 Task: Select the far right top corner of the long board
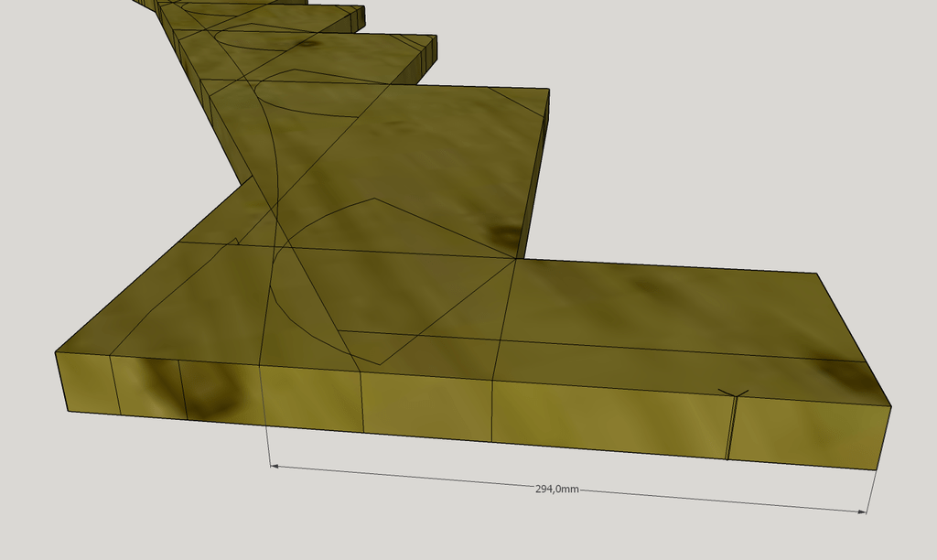click(x=816, y=274)
